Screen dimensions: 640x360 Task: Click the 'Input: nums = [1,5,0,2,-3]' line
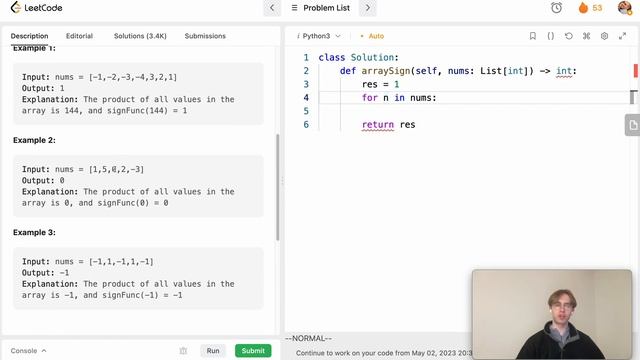[x=83, y=169]
